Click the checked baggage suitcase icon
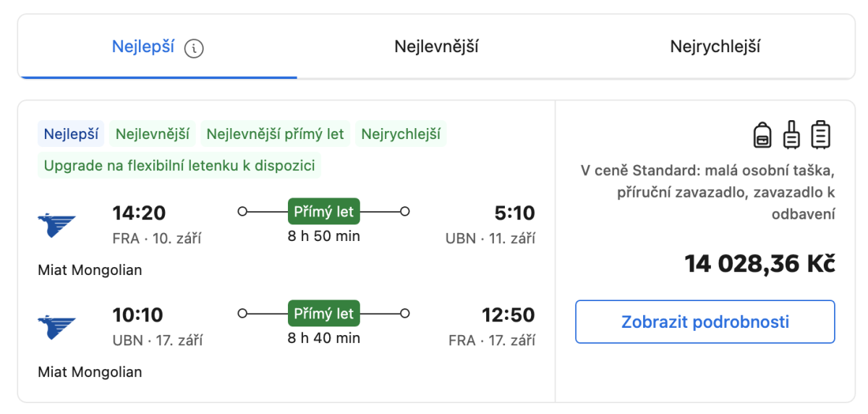The height and width of the screenshot is (414, 868). [821, 135]
